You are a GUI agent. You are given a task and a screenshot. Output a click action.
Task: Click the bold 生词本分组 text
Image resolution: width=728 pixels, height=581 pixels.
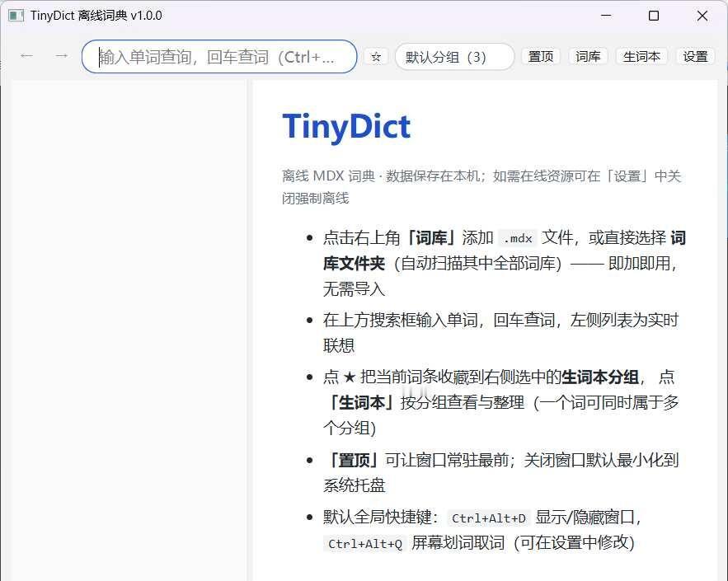[600, 377]
